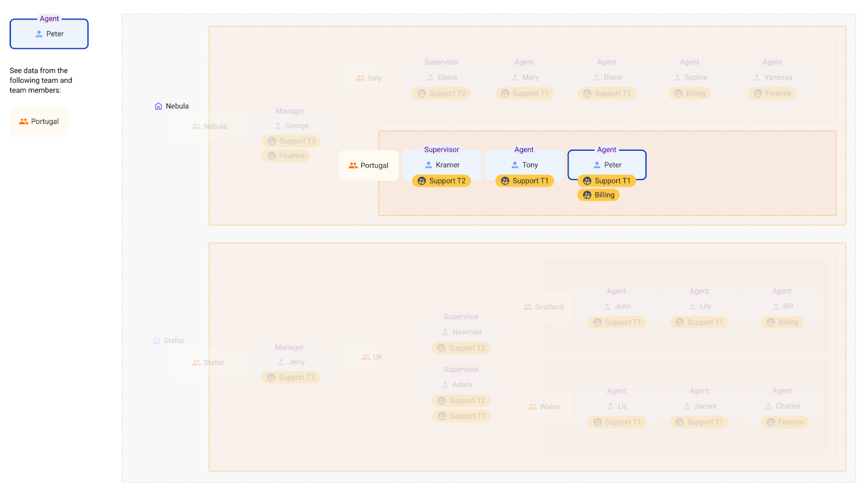Click the Peter card in the left sidebar
The image size is (868, 502).
click(x=49, y=34)
